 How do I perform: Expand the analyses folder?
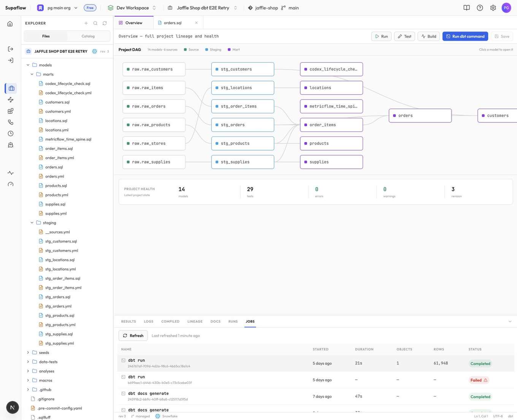(28, 371)
